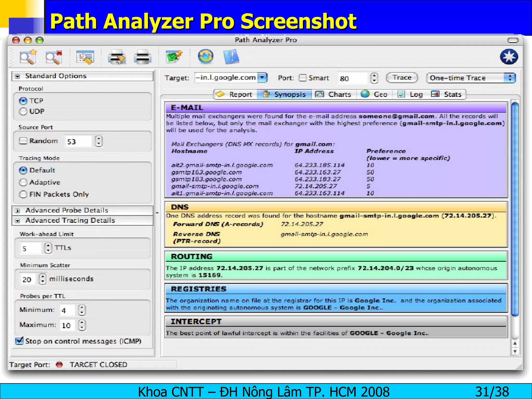Click the Port number stepper

pyautogui.click(x=374, y=78)
